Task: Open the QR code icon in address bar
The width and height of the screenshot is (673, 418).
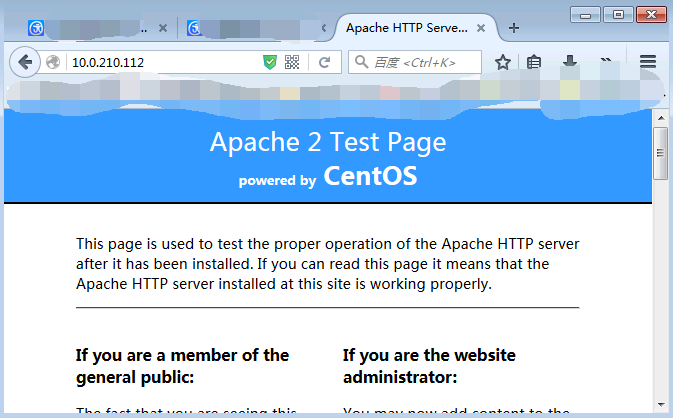Action: tap(292, 63)
